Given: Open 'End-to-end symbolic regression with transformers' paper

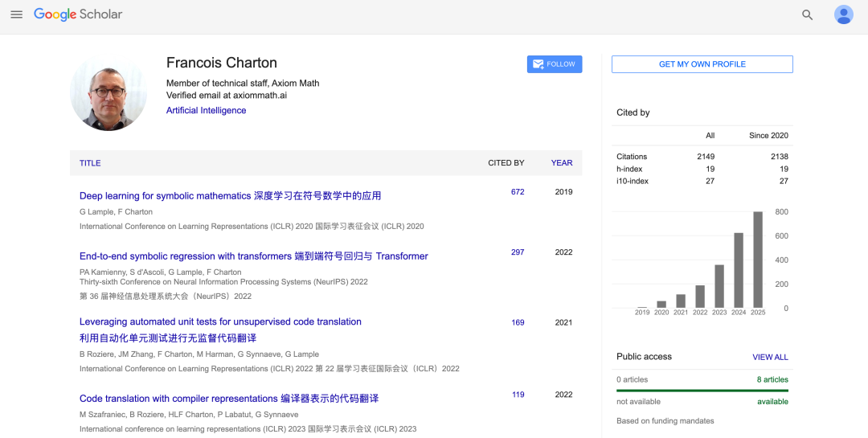Looking at the screenshot, I should [x=253, y=256].
